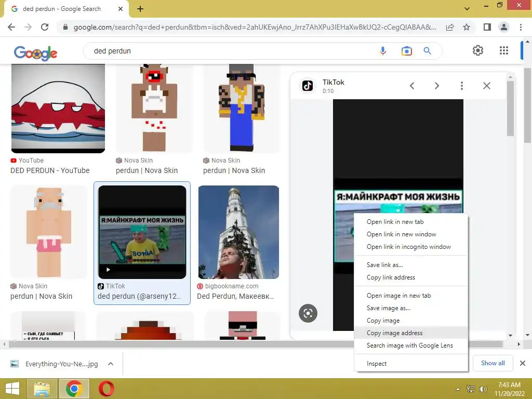The height and width of the screenshot is (399, 532).
Task: Open the tab search dropdown arrow
Action: tap(467, 9)
